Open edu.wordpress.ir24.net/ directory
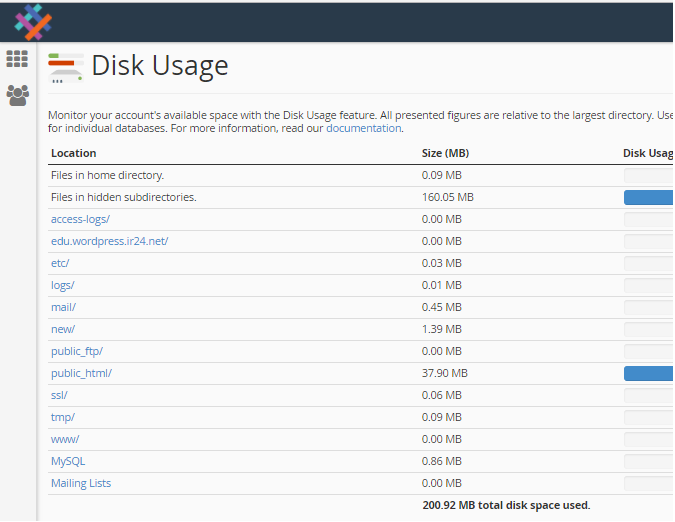This screenshot has width=675, height=522. tap(109, 241)
